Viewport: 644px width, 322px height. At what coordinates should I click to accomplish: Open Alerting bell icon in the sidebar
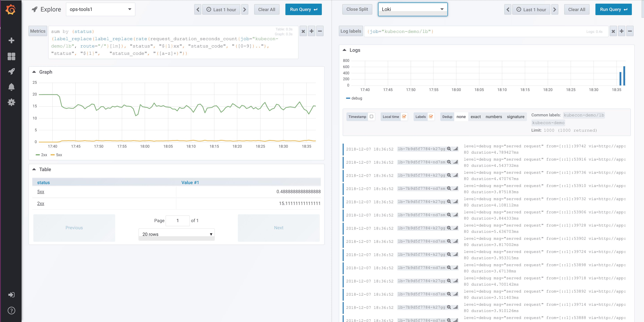11,87
